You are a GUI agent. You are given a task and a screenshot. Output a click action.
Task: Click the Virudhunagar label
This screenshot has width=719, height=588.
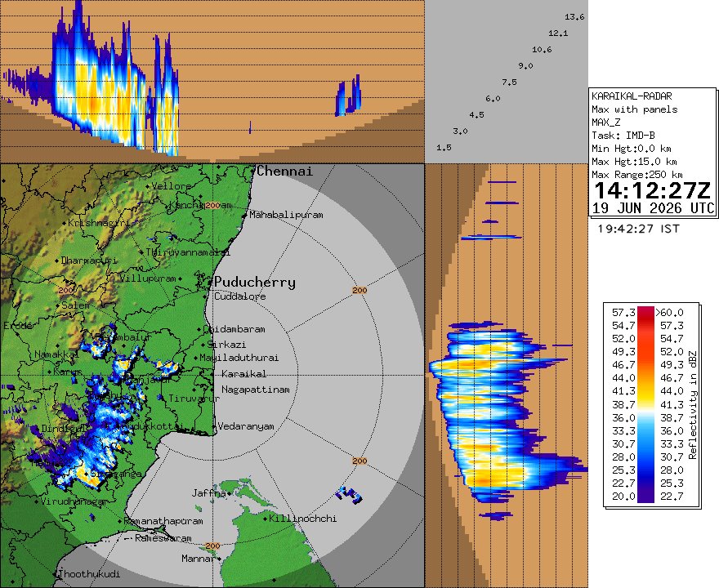coord(74,501)
